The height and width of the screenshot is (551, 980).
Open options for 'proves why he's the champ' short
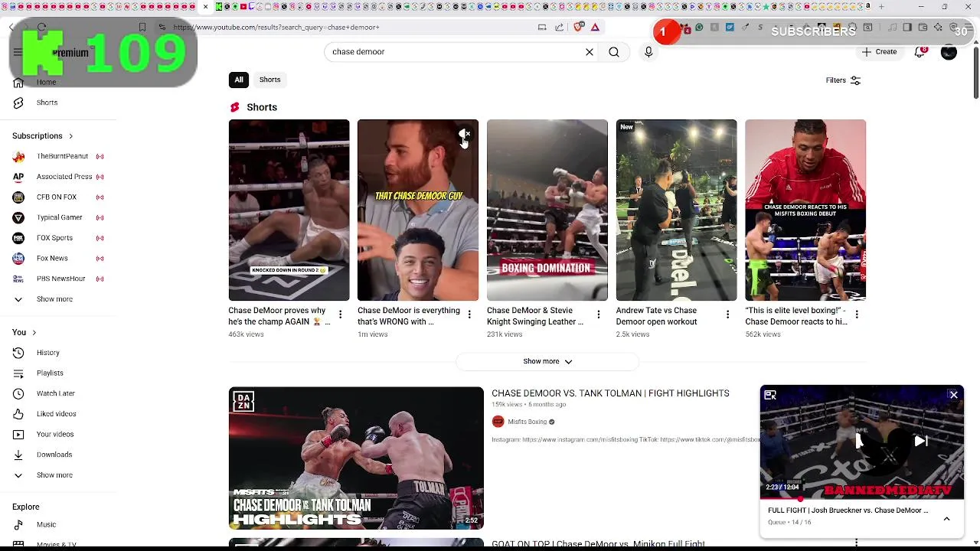340,315
